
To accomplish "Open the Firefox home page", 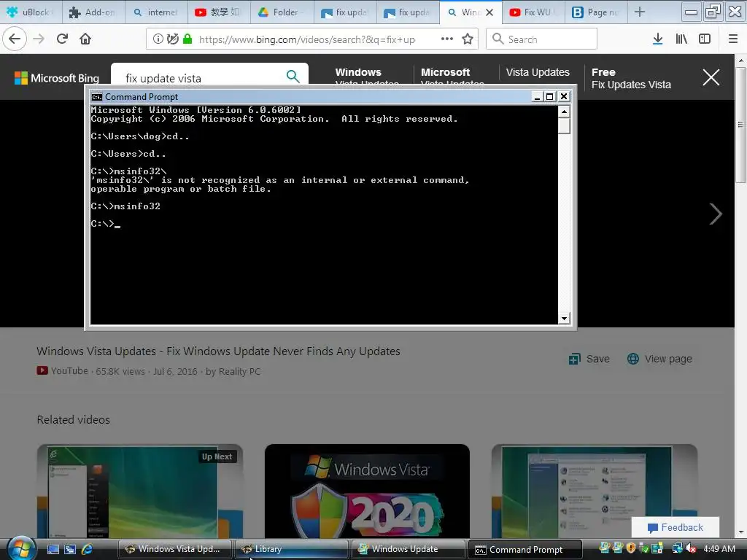I will (85, 39).
